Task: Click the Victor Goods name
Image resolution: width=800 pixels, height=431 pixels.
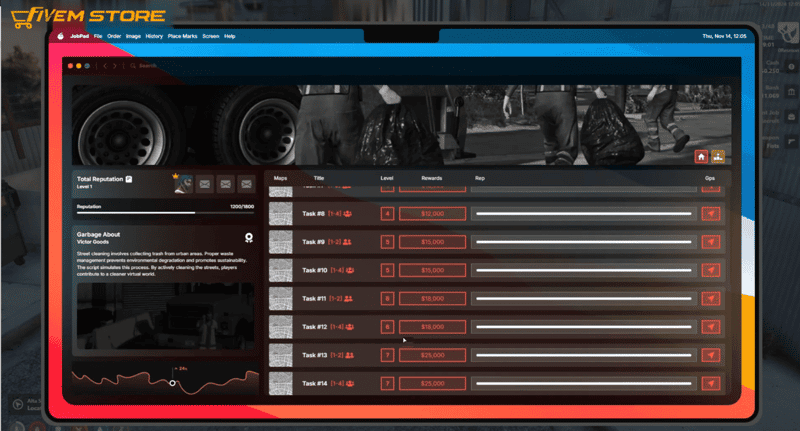Action: click(x=93, y=242)
